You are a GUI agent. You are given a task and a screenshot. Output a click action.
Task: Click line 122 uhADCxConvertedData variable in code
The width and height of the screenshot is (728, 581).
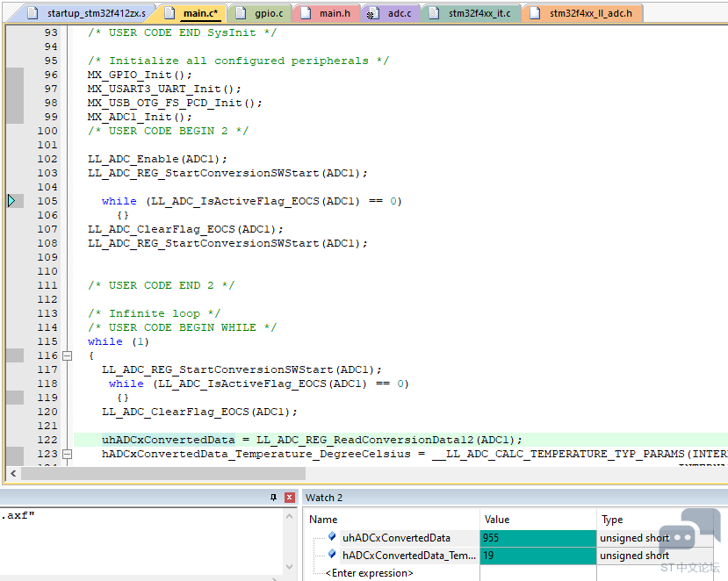[x=168, y=440]
